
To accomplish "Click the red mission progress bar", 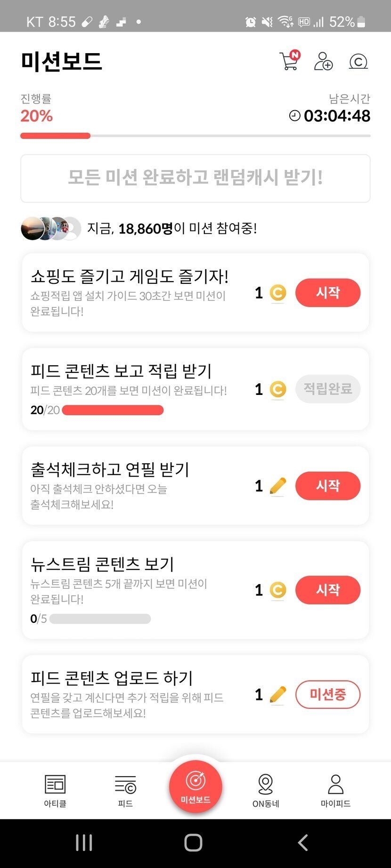I will 55,136.
